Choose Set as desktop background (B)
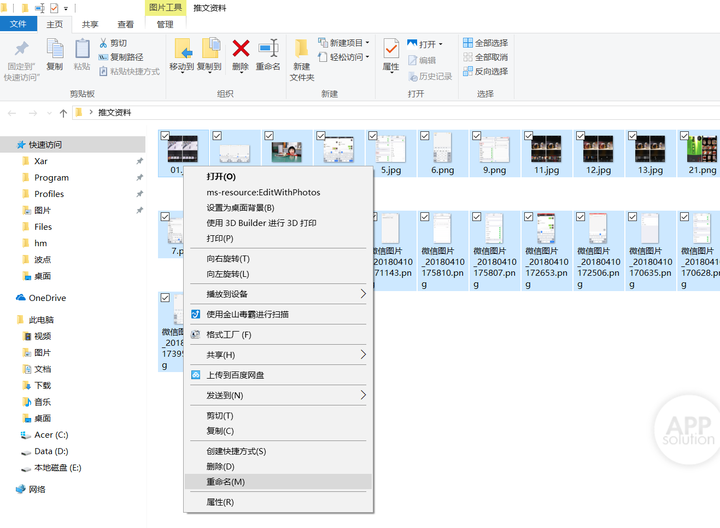The width and height of the screenshot is (720, 528). (x=278, y=208)
